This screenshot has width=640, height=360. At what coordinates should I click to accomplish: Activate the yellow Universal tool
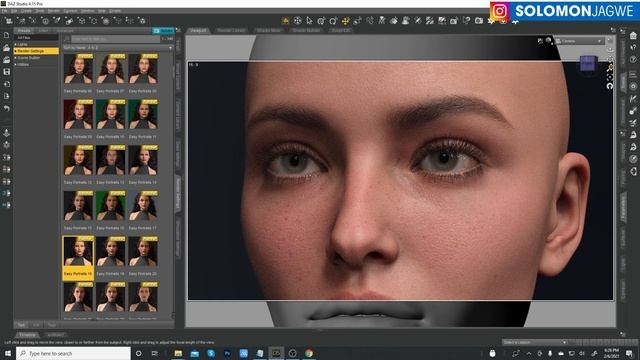tap(346, 20)
